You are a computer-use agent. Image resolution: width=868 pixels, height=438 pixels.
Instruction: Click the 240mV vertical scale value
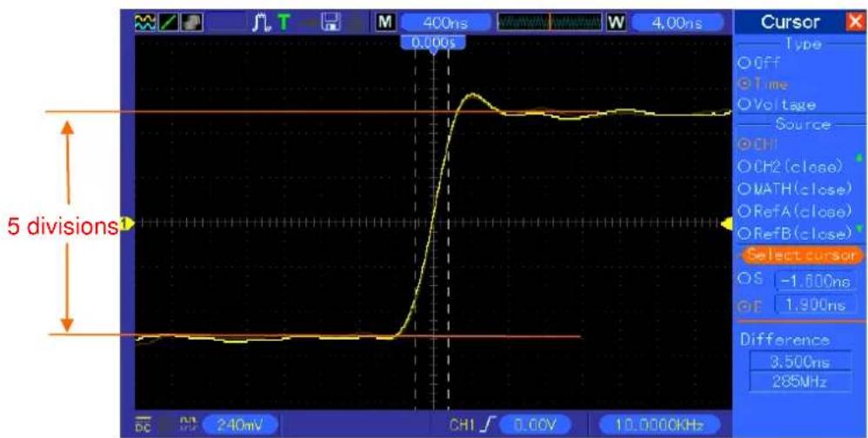click(240, 425)
